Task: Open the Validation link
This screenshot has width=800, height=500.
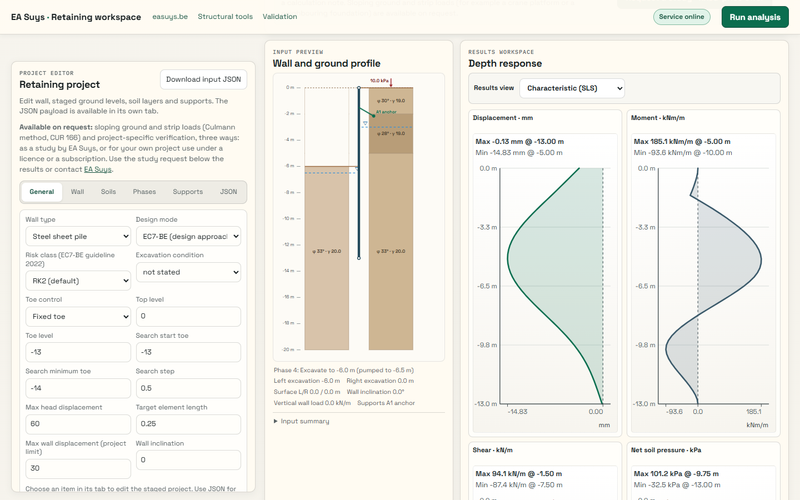Action: pyautogui.click(x=280, y=17)
